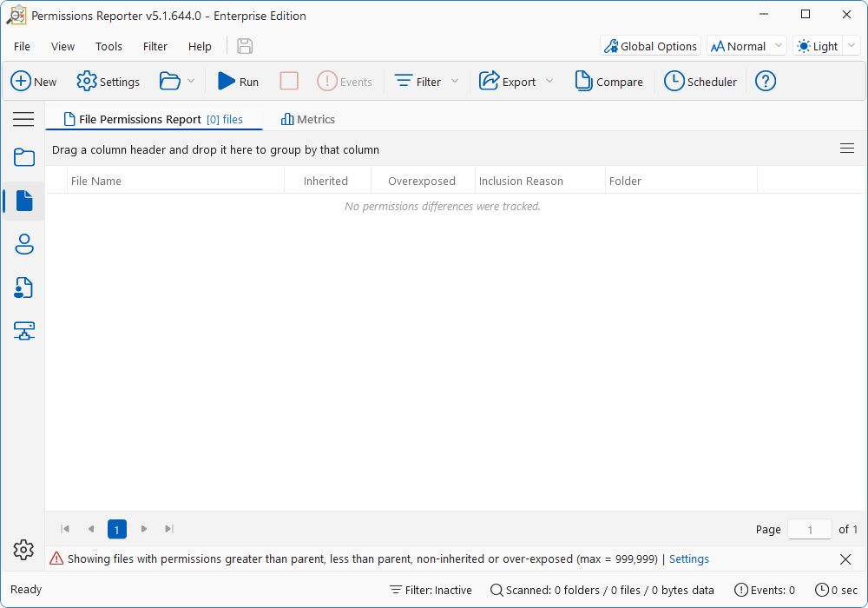Open the Settings link in the warning bar
This screenshot has width=868, height=608.
pos(688,558)
